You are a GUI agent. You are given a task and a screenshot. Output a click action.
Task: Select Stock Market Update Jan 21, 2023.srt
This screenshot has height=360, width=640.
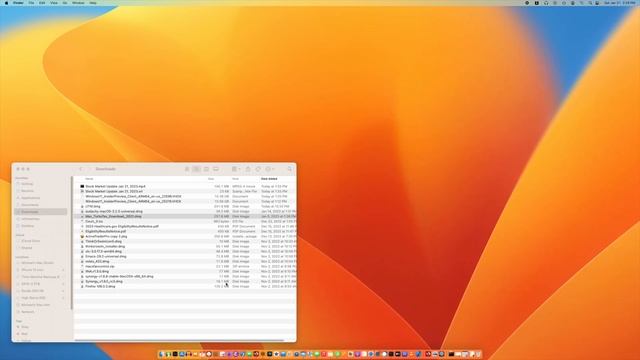[x=114, y=191]
